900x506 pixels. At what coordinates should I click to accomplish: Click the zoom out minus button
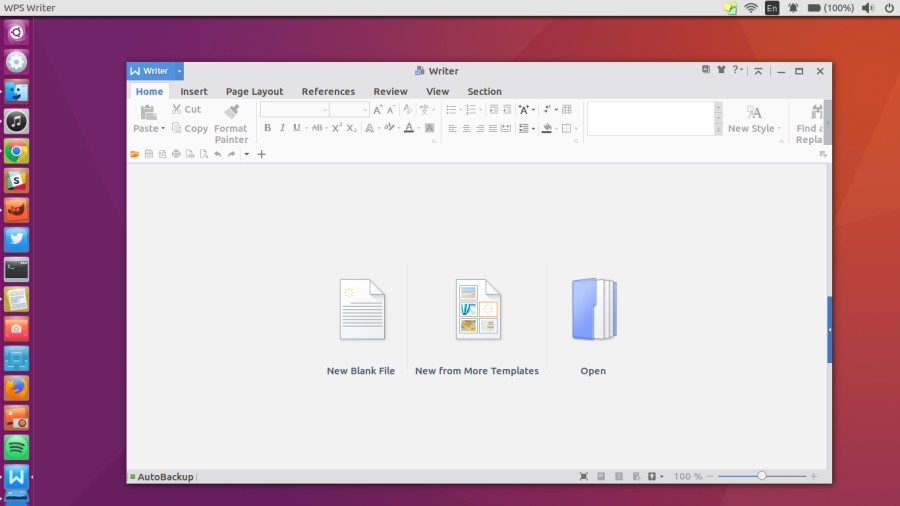(x=710, y=476)
